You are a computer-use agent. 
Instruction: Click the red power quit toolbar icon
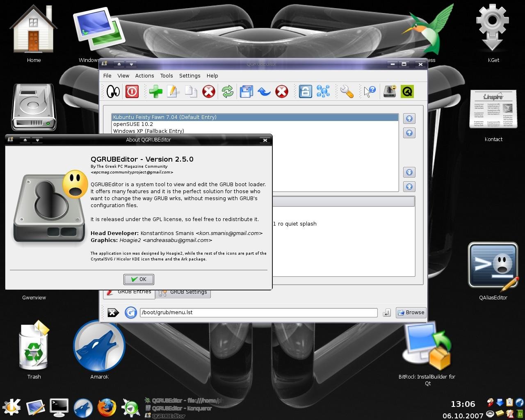pos(132,91)
